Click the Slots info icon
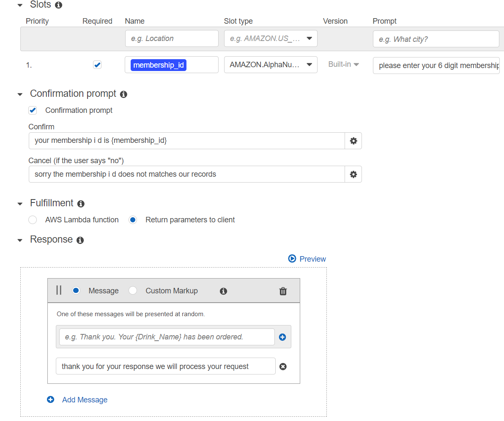This screenshot has width=504, height=421. point(59,5)
